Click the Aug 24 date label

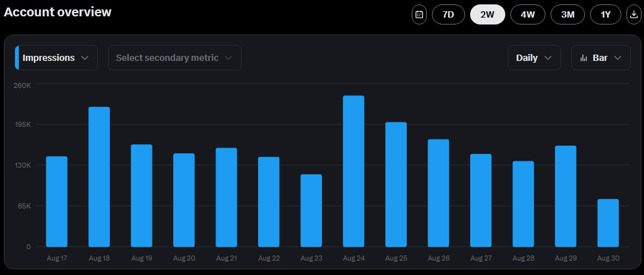tap(353, 259)
